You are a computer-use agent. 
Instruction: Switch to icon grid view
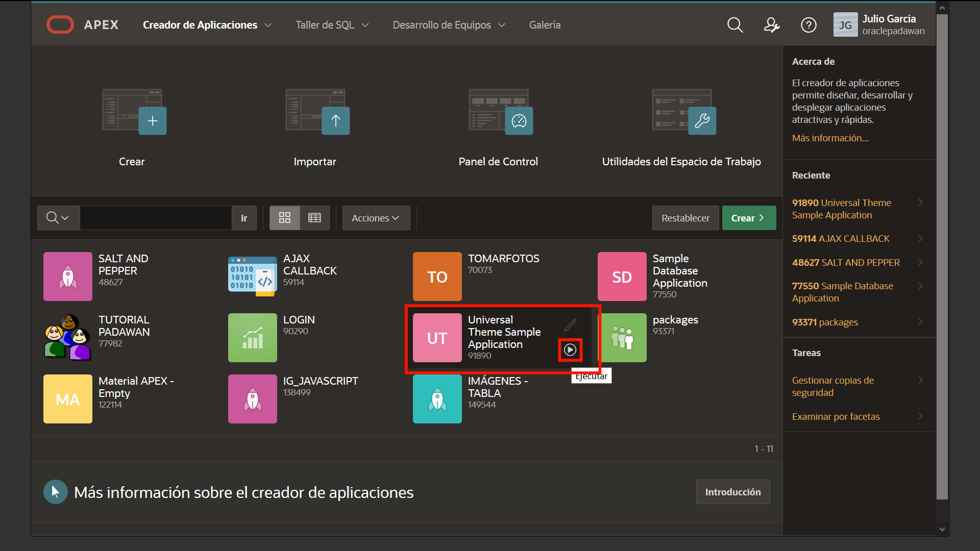[284, 217]
